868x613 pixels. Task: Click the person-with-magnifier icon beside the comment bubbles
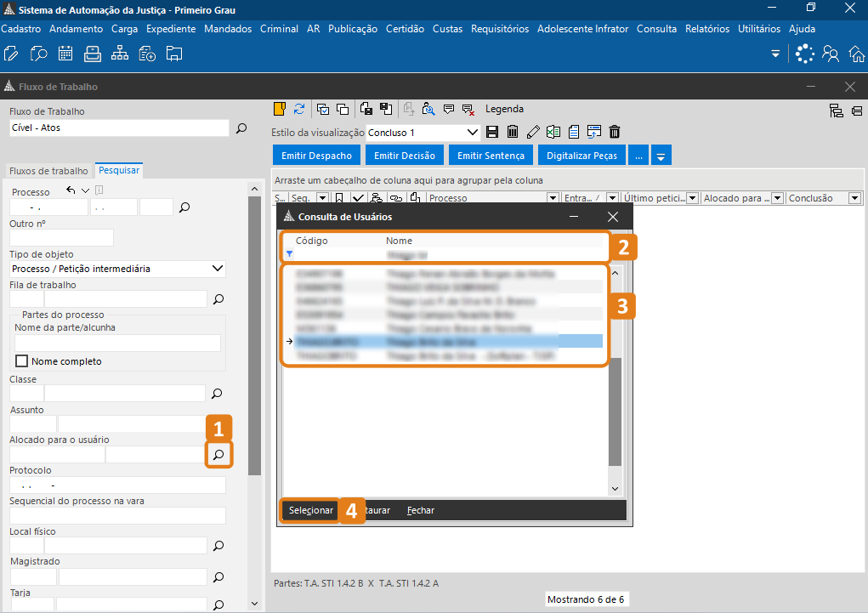point(428,109)
